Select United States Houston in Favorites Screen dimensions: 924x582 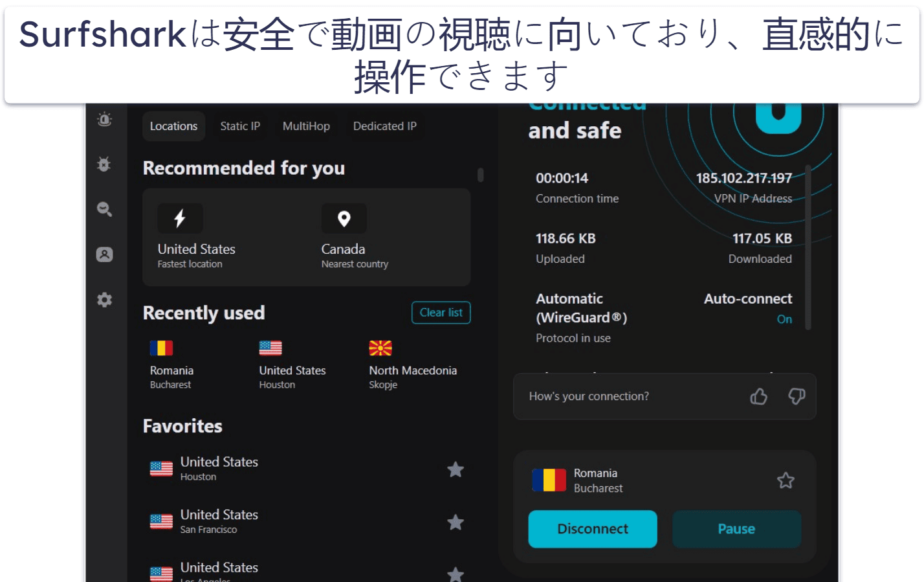point(307,469)
